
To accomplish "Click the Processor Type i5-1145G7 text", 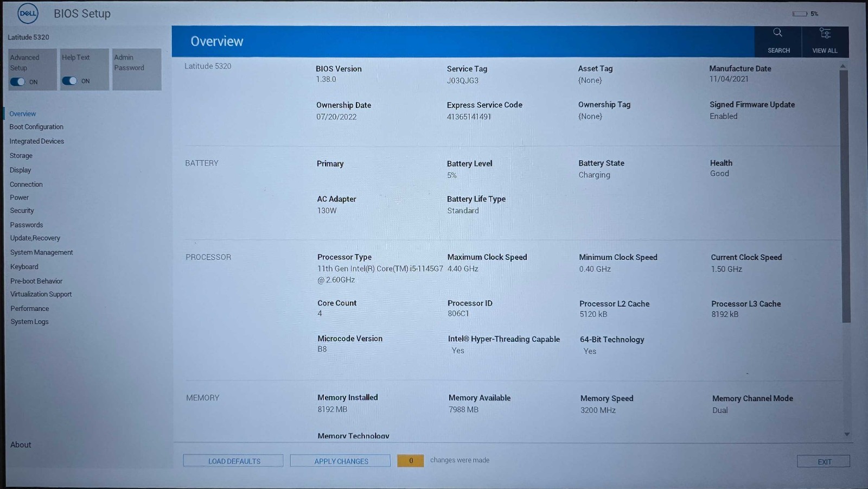I will pyautogui.click(x=380, y=274).
